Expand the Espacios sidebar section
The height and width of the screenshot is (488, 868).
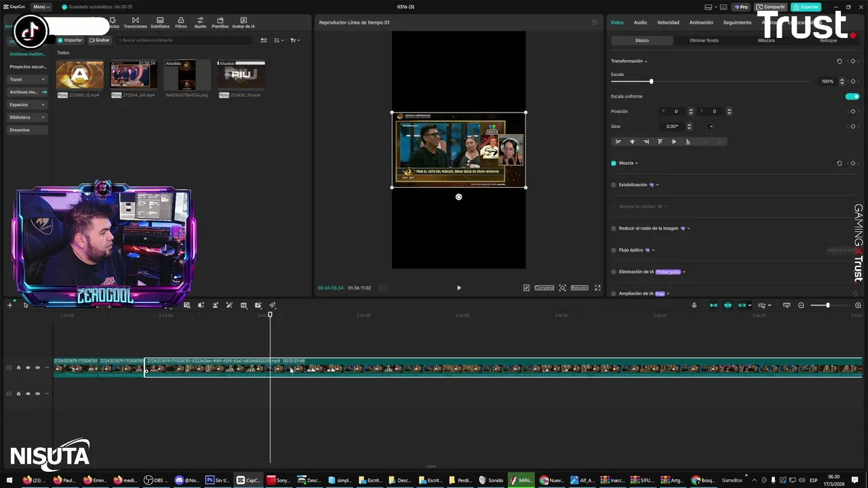click(x=28, y=104)
